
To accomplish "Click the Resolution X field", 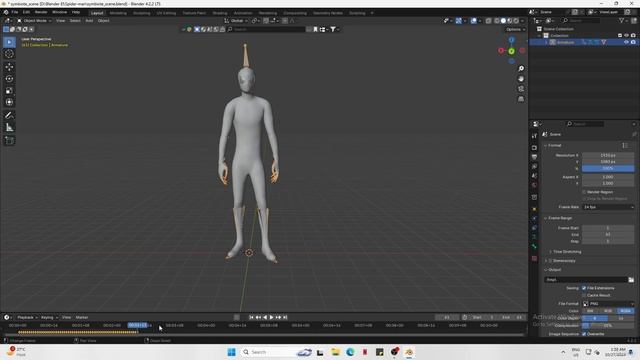I will click(x=608, y=156).
